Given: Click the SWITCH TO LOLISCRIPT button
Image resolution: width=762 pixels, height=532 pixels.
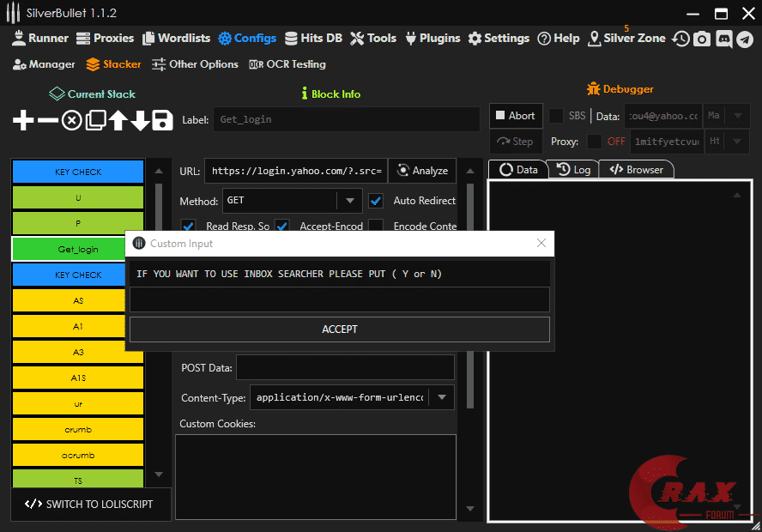Looking at the screenshot, I should tap(89, 504).
